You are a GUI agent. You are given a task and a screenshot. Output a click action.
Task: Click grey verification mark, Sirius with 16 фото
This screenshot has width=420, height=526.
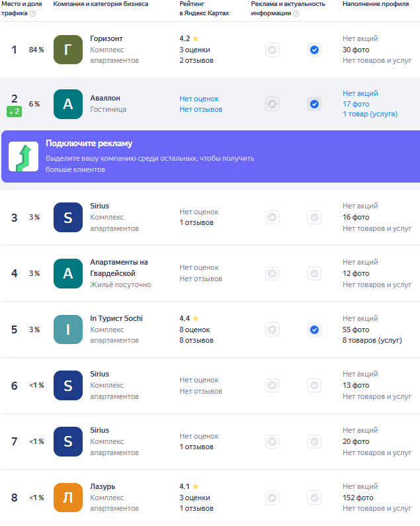click(314, 218)
